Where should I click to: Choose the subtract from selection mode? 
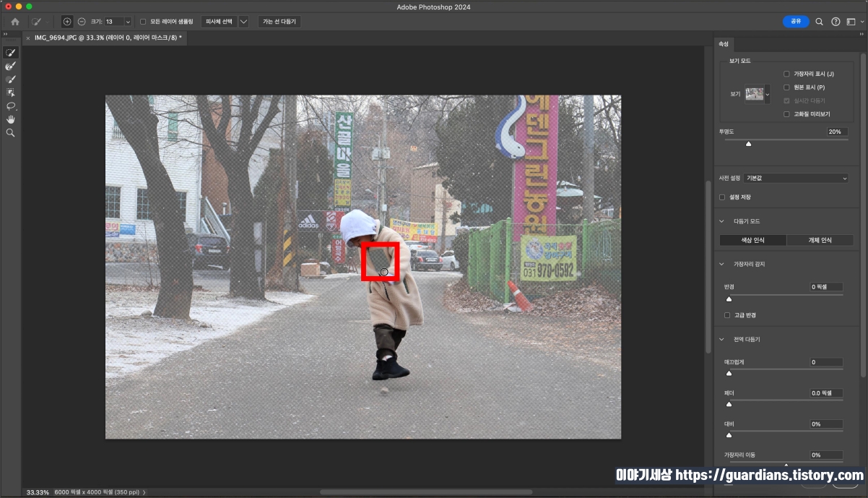click(81, 22)
